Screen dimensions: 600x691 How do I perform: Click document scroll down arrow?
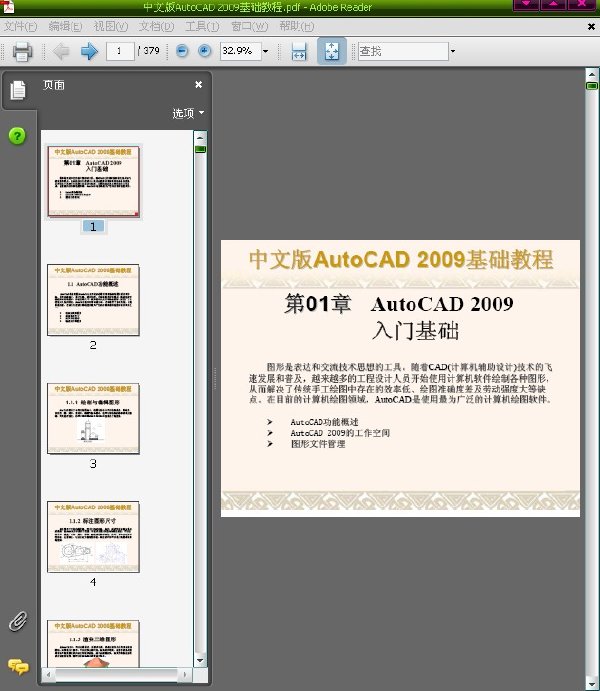[592, 684]
